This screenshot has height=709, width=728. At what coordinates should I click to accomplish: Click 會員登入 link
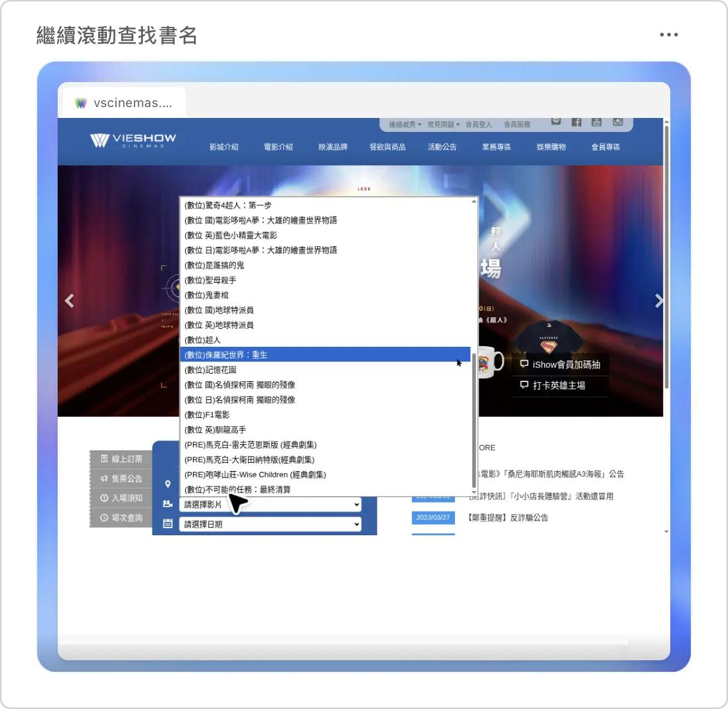point(479,124)
